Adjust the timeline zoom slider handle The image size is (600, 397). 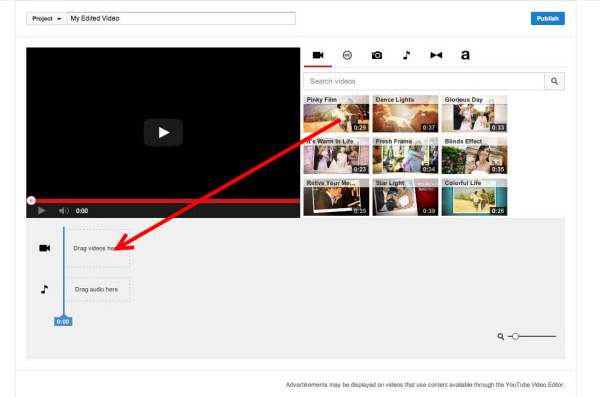[515, 337]
